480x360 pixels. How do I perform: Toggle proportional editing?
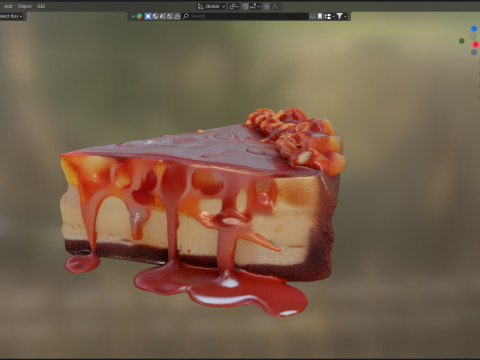(x=267, y=6)
